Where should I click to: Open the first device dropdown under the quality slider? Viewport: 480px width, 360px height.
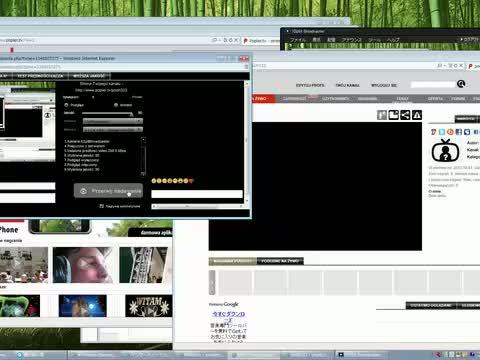point(113,121)
